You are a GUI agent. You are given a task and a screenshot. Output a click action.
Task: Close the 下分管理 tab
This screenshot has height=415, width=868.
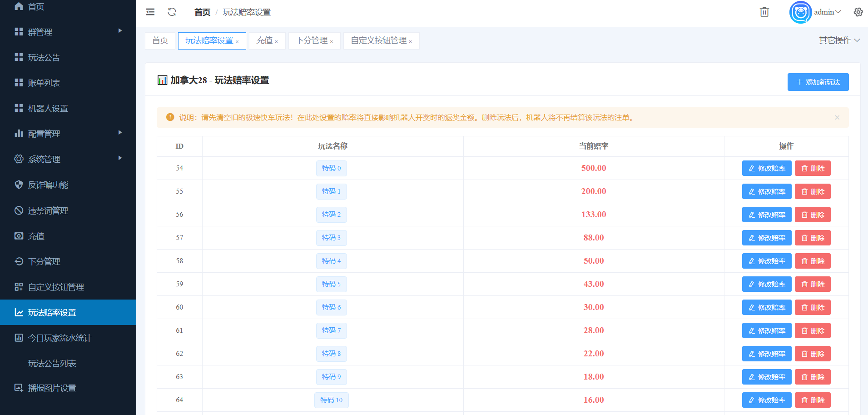coord(332,42)
